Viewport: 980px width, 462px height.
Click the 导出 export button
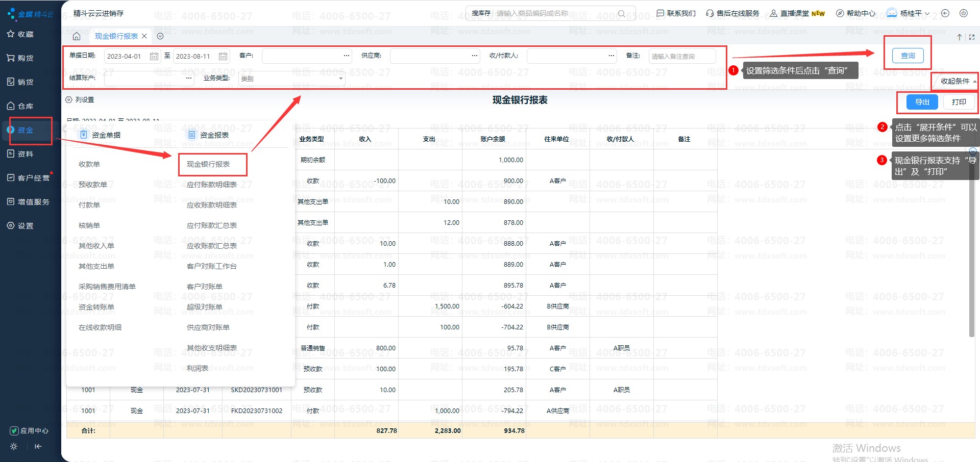pos(922,102)
